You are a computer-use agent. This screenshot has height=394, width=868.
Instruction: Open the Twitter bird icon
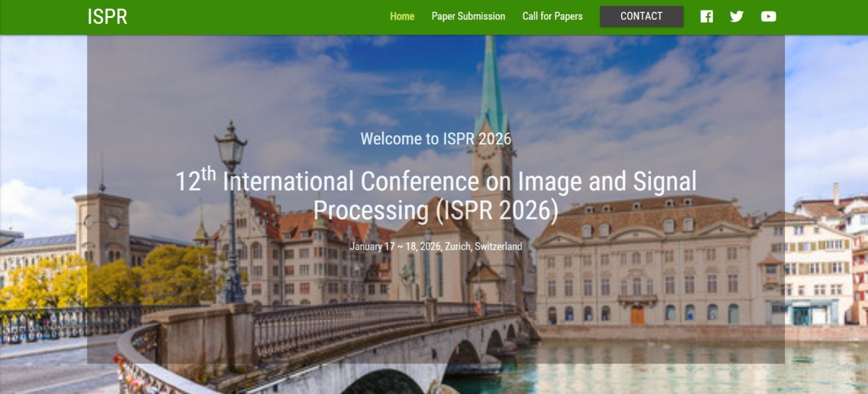pyautogui.click(x=737, y=17)
